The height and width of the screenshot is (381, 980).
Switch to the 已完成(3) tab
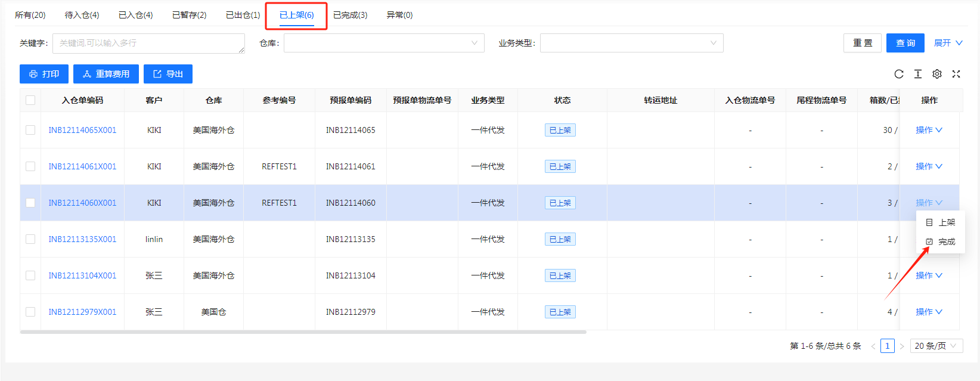click(x=350, y=15)
